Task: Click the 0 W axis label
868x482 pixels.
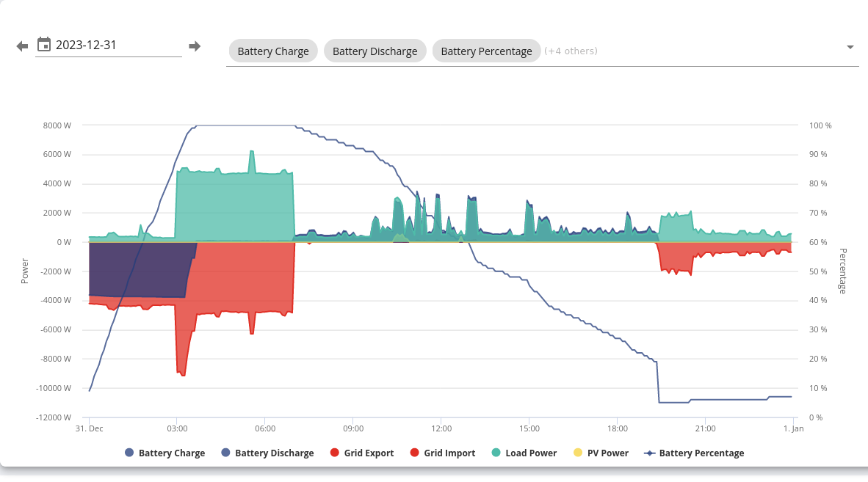Action: point(64,242)
